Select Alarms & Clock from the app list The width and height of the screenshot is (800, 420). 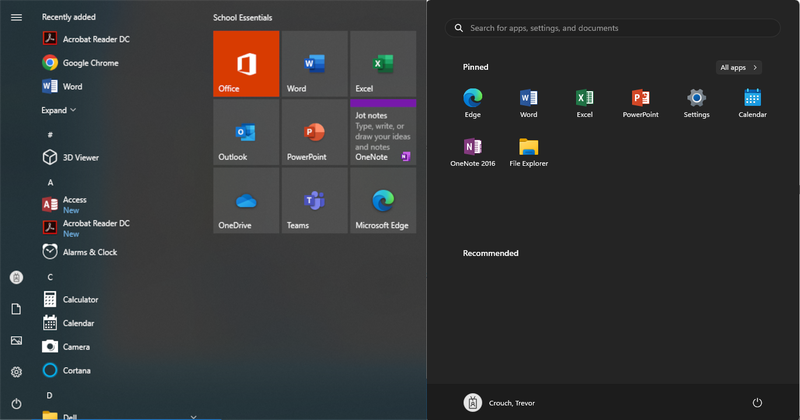89,252
